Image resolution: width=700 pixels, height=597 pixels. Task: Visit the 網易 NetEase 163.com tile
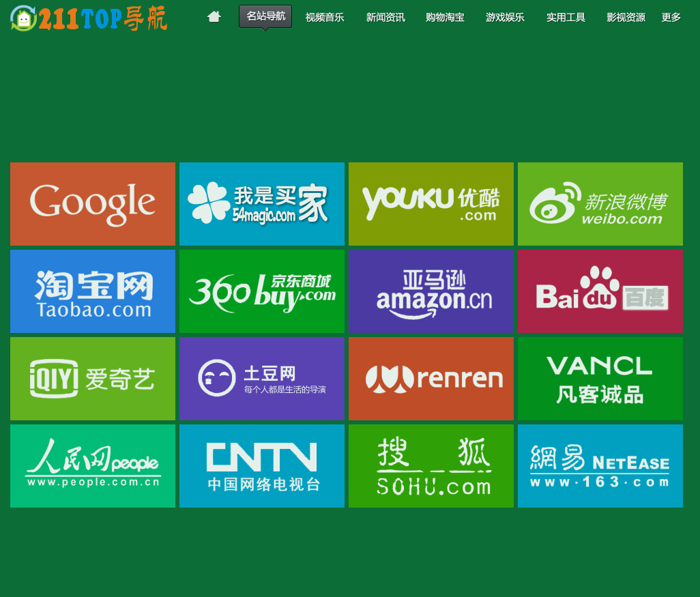point(600,466)
